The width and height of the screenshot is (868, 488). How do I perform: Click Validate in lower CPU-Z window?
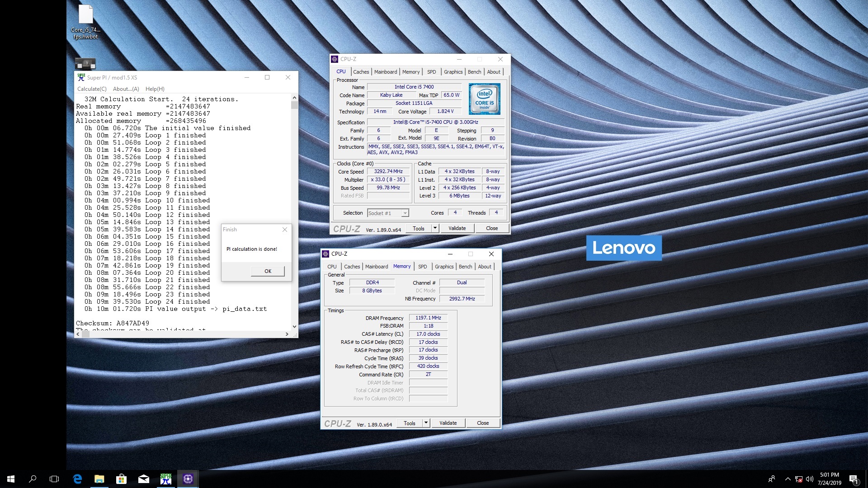pyautogui.click(x=448, y=423)
